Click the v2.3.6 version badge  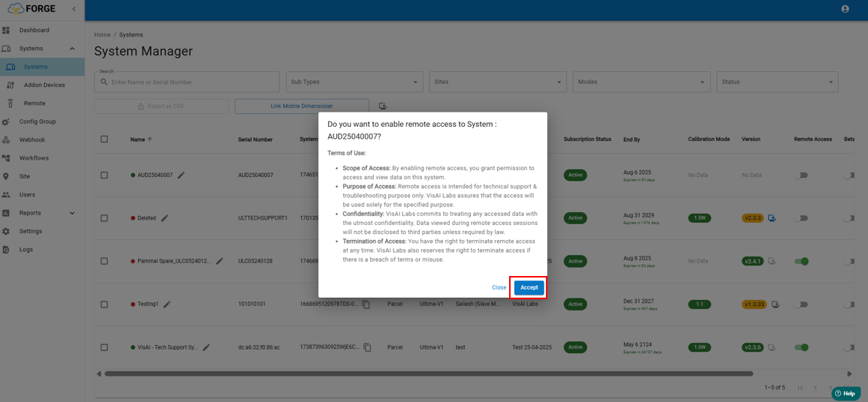(x=753, y=347)
